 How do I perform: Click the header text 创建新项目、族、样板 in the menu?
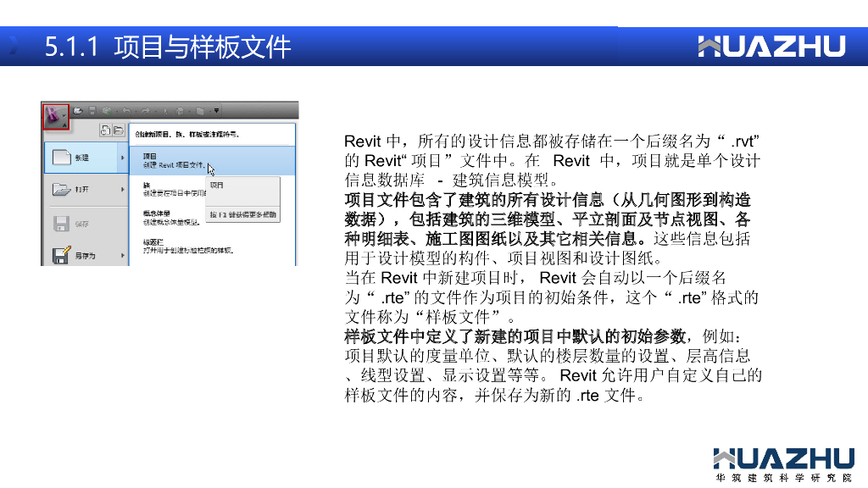[187, 135]
